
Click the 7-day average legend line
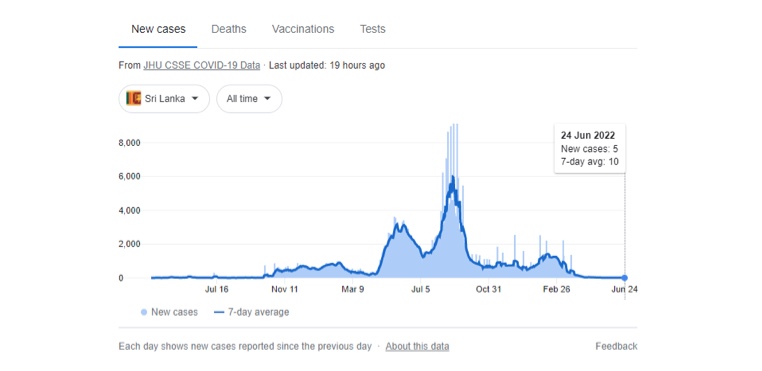[x=219, y=312]
